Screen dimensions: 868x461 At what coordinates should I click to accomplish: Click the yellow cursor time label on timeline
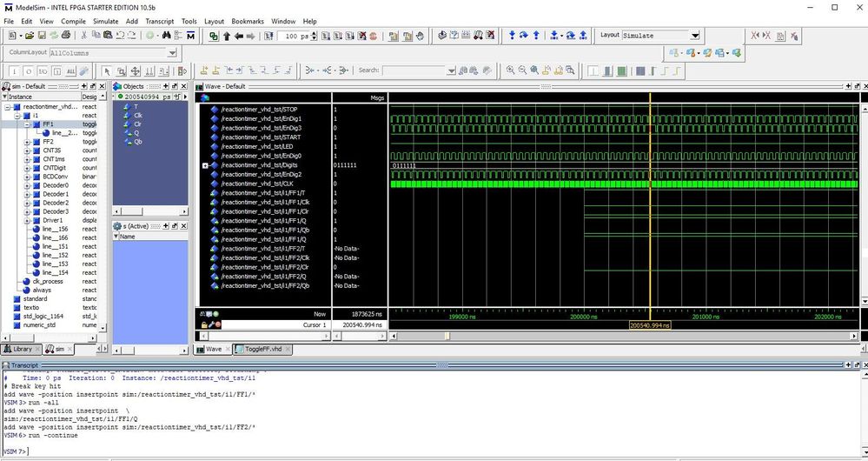[x=649, y=324]
